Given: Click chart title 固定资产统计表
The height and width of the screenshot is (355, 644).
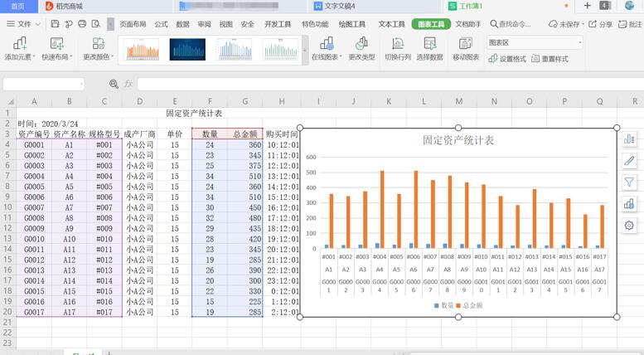Looking at the screenshot, I should point(458,140).
